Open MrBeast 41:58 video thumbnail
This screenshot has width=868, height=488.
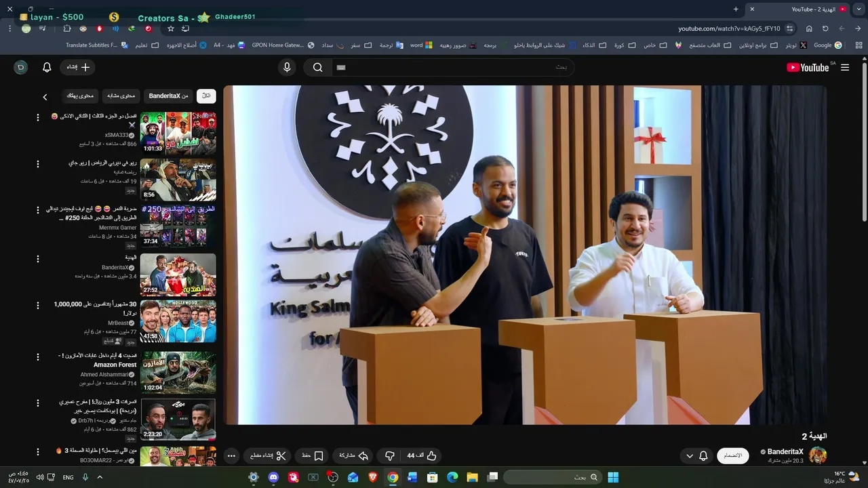(178, 321)
